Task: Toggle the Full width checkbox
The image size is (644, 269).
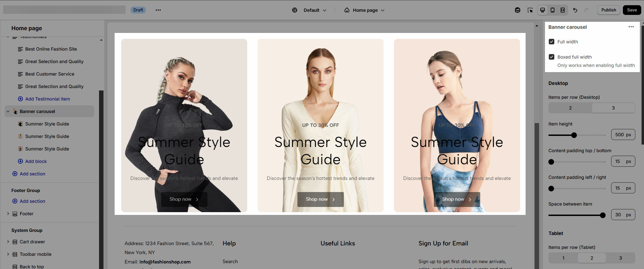Action: (552, 42)
